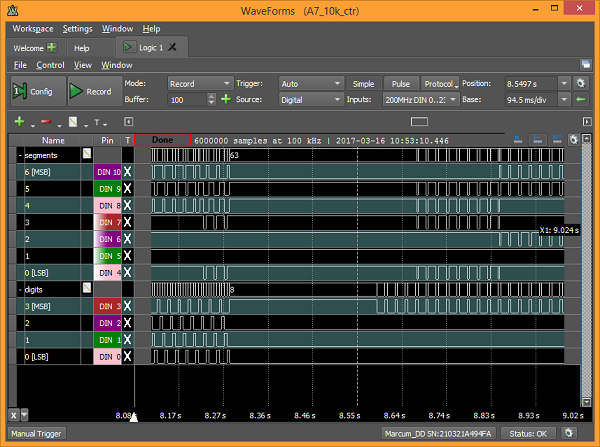Open the gear settings next to Position
This screenshot has height=447, width=600.
tap(580, 83)
